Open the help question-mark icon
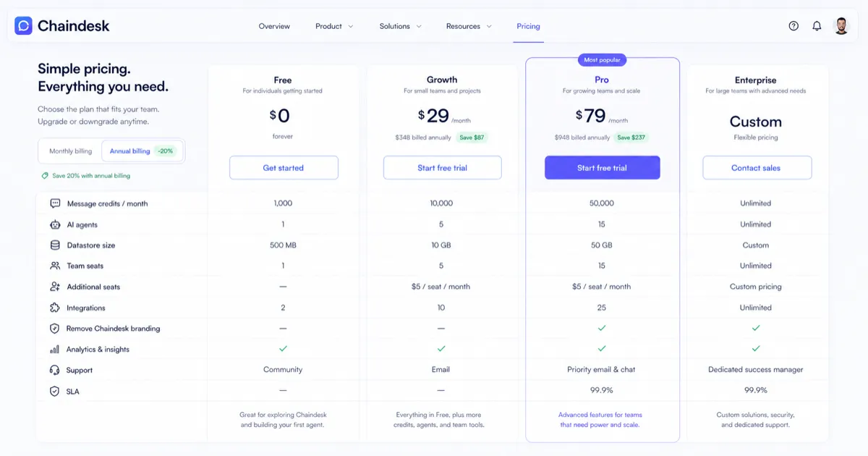The width and height of the screenshot is (868, 456). point(793,25)
